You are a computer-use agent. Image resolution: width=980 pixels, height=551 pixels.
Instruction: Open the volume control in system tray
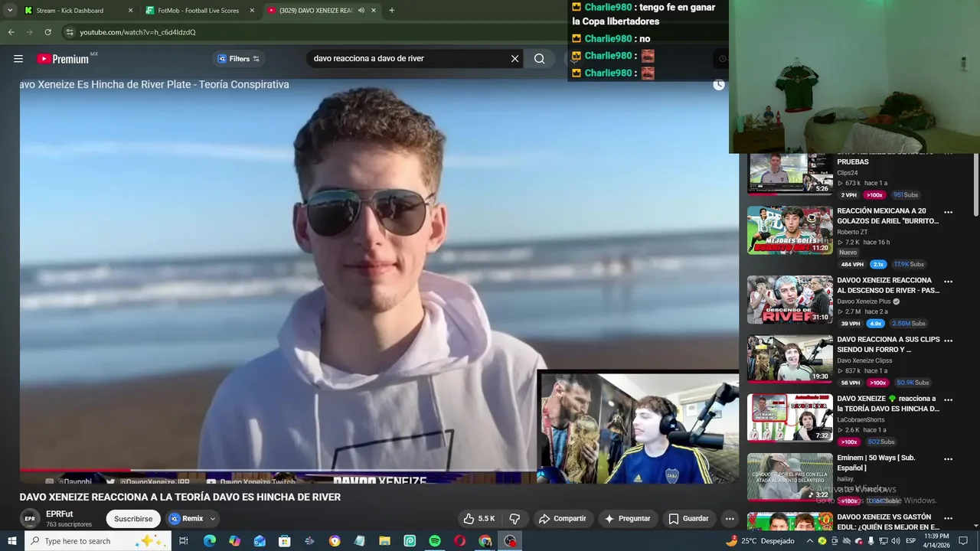(896, 541)
